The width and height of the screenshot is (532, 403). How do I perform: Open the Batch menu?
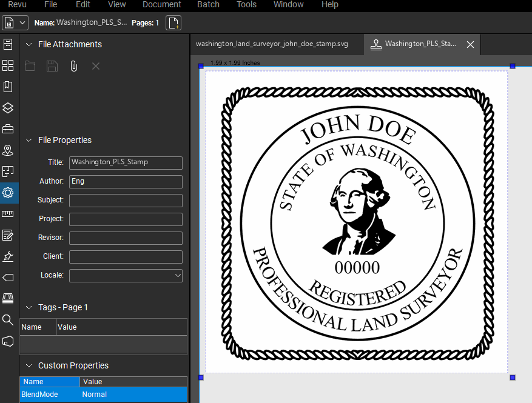(208, 4)
